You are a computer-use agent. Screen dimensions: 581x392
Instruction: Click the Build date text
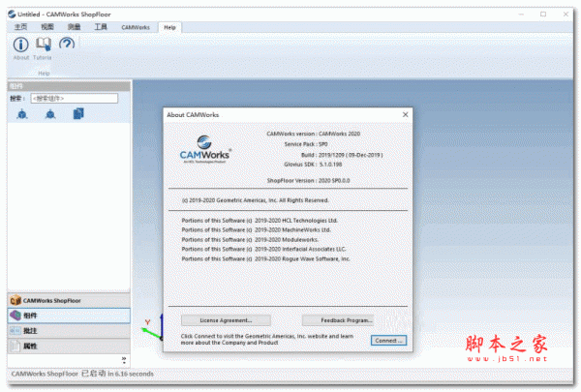(x=342, y=155)
